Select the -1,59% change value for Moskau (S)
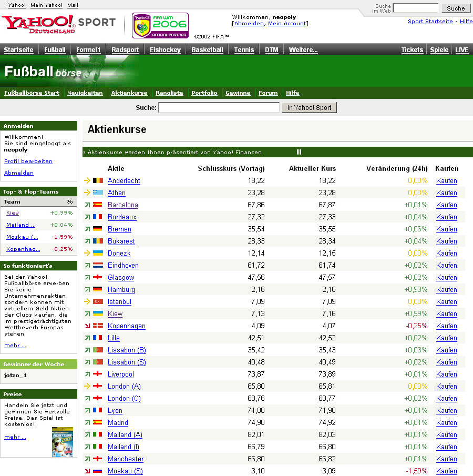This screenshot has width=473, height=476. 416,471
